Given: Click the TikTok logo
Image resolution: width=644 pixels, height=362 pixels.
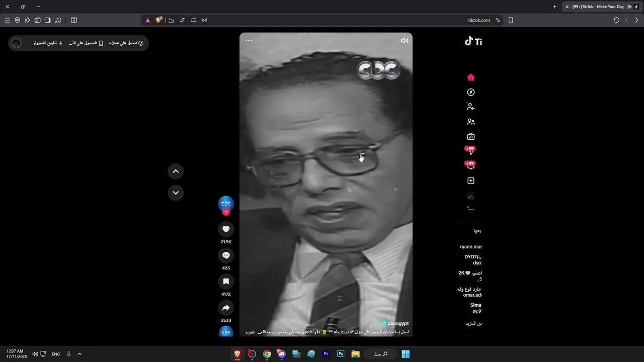Looking at the screenshot, I should click(473, 42).
